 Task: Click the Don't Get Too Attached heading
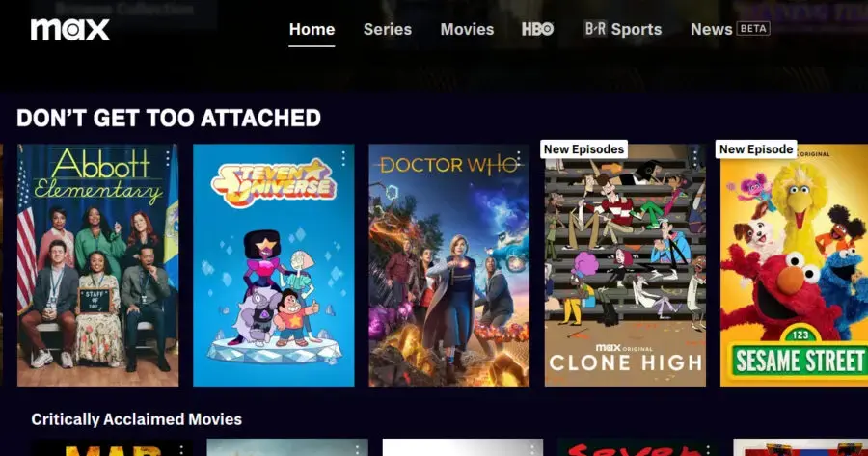pos(169,118)
